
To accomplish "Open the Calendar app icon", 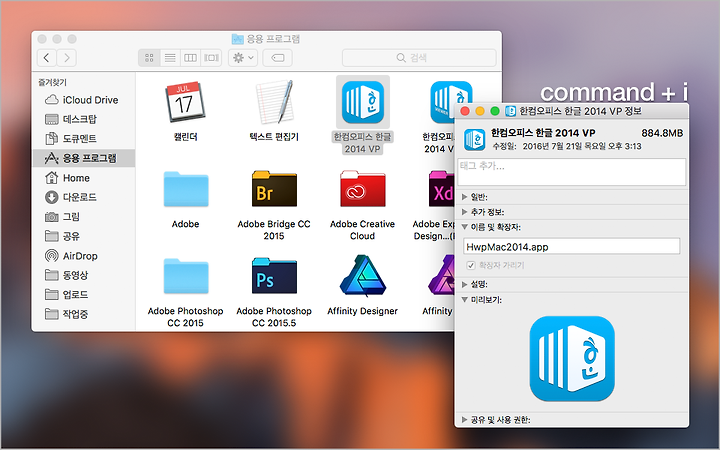I will coord(185,102).
